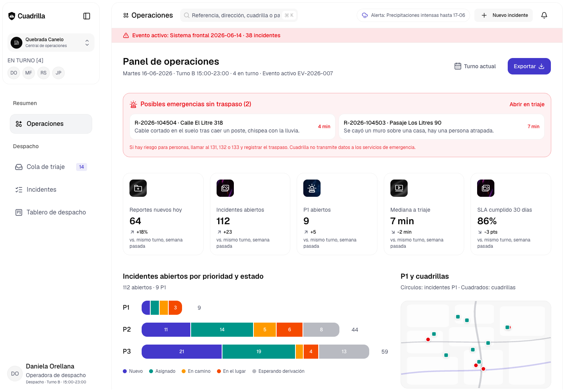Image resolution: width=565 pixels, height=392 pixels.
Task: Open Cola de triaje in the sidebar
Action: (x=51, y=167)
